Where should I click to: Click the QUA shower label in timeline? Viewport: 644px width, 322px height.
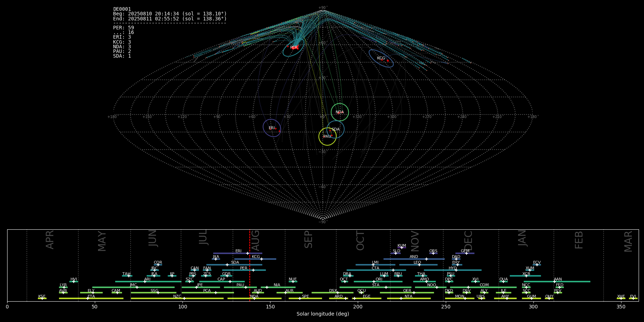pyautogui.click(x=503, y=279)
